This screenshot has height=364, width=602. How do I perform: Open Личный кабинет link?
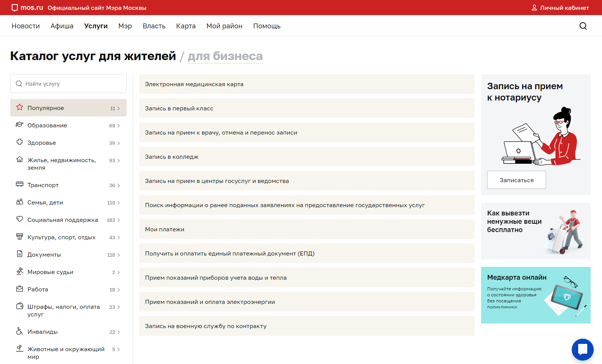(x=560, y=8)
